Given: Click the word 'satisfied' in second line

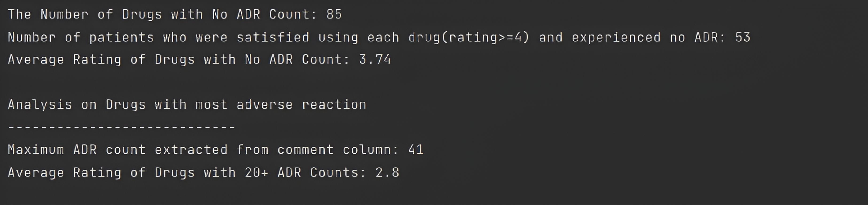Looking at the screenshot, I should (x=273, y=37).
